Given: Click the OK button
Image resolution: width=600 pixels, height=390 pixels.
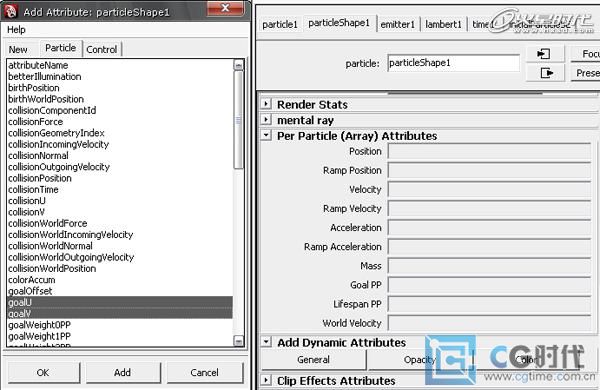Looking at the screenshot, I should point(43,372).
